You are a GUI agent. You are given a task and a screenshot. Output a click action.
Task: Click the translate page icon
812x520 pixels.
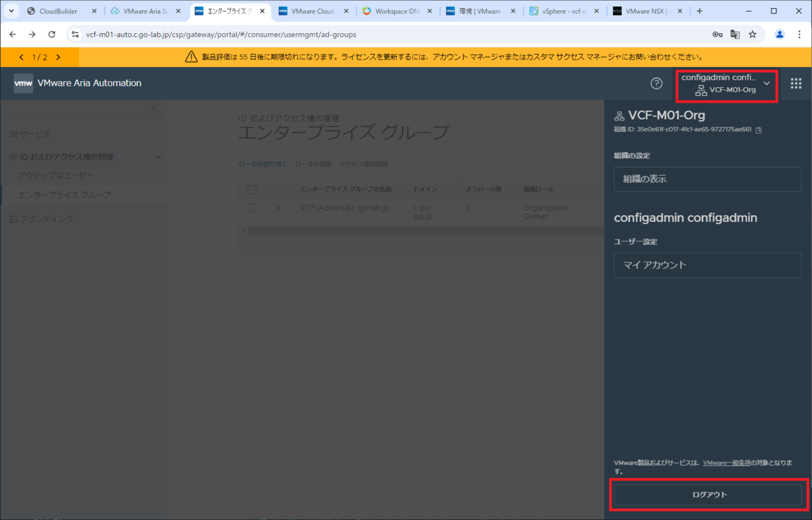(x=735, y=34)
